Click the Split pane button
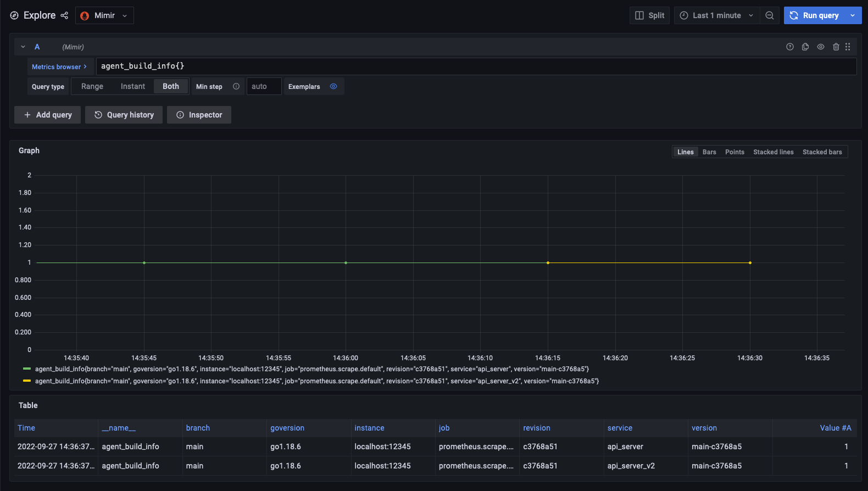868x491 pixels. pos(650,15)
